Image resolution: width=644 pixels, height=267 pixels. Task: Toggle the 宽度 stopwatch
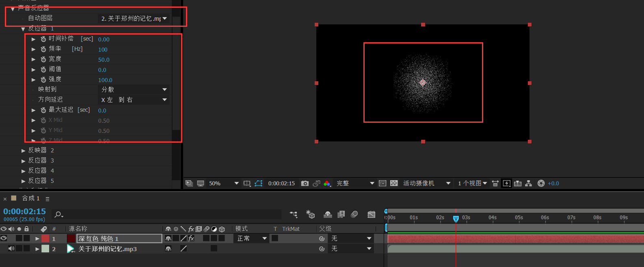pos(43,59)
